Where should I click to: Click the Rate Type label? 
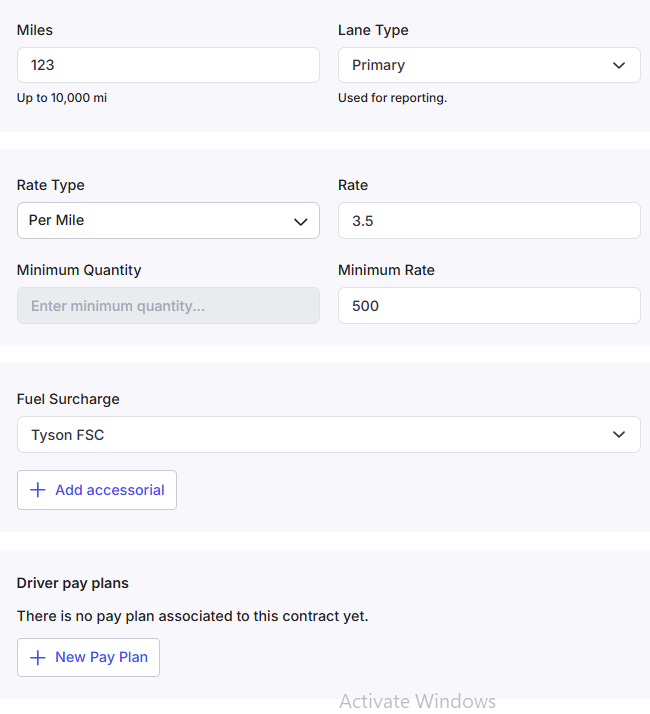pyautogui.click(x=51, y=185)
